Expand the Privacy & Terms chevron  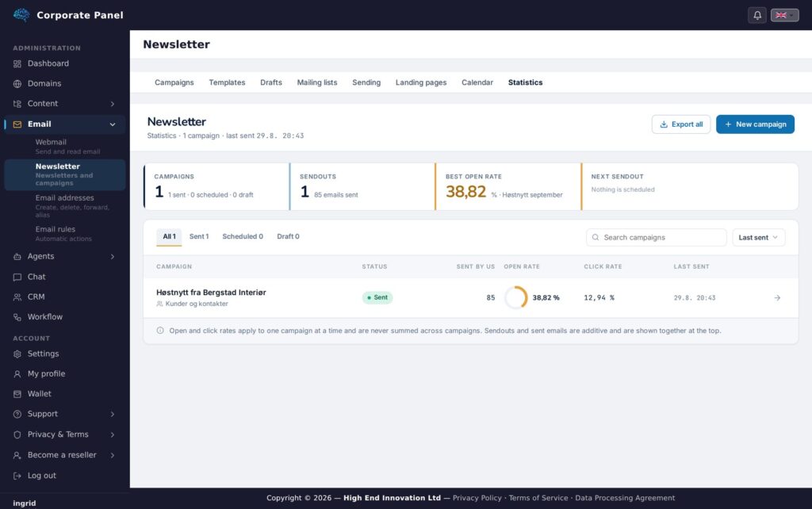point(113,435)
